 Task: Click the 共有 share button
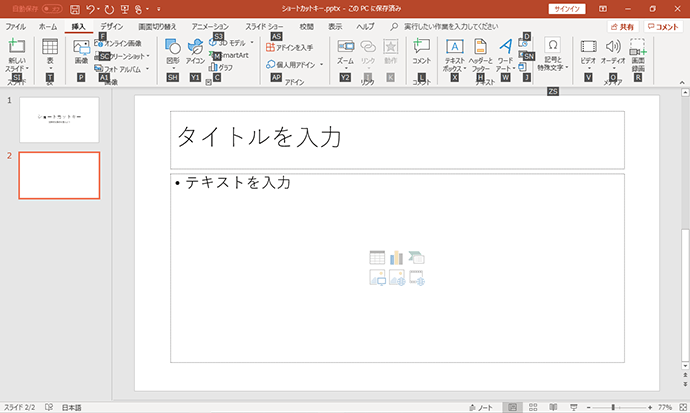pos(623,27)
